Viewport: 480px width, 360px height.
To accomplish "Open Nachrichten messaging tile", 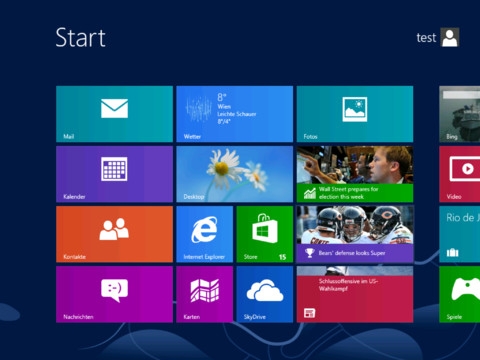I will tap(114, 294).
